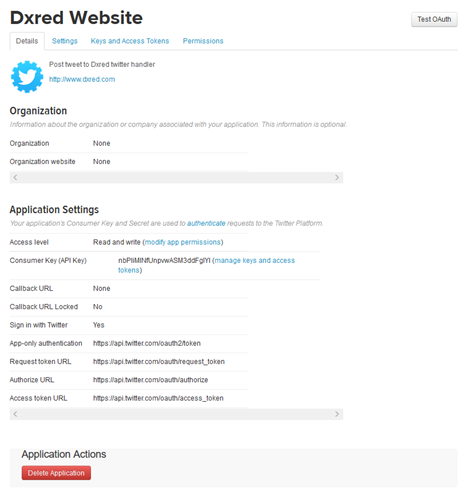Click the Test OAuth button
This screenshot has height=500, width=469.
pyautogui.click(x=434, y=19)
